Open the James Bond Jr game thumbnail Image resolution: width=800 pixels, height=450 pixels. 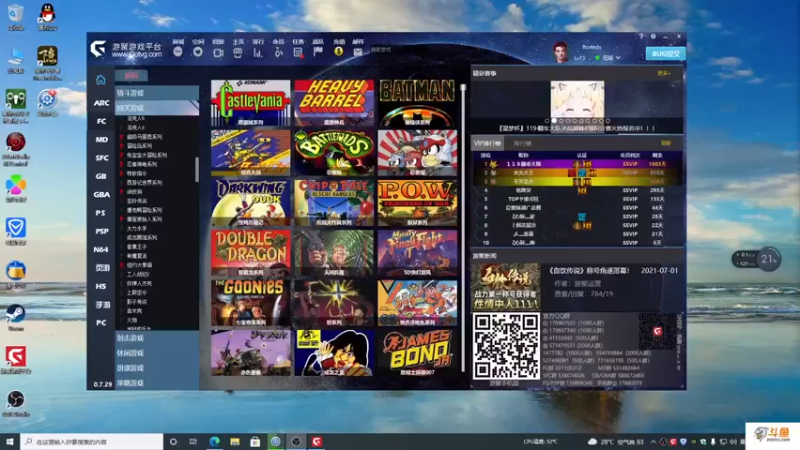click(417, 353)
